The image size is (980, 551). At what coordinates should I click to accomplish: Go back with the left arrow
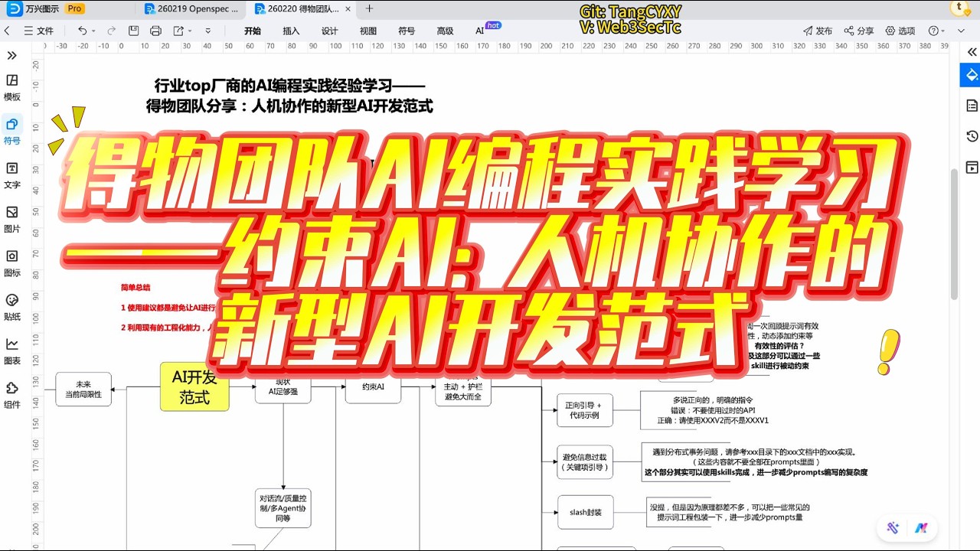click(8, 31)
